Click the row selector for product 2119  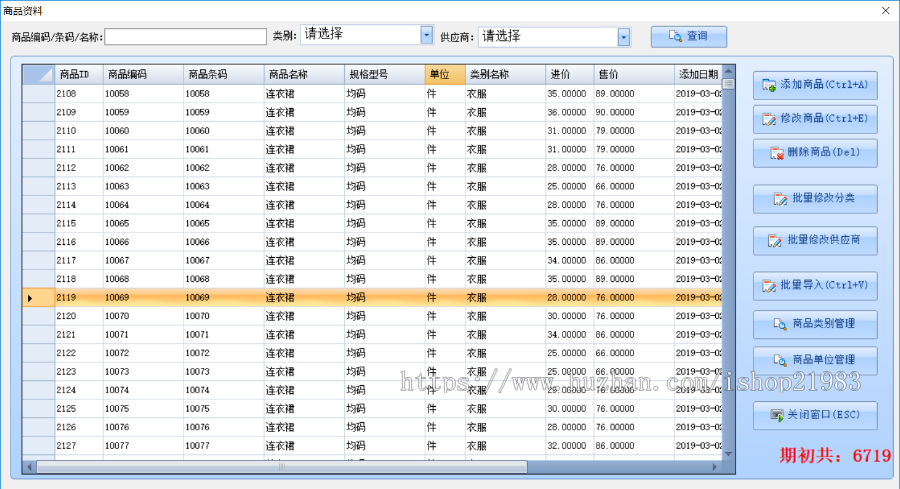coord(39,298)
